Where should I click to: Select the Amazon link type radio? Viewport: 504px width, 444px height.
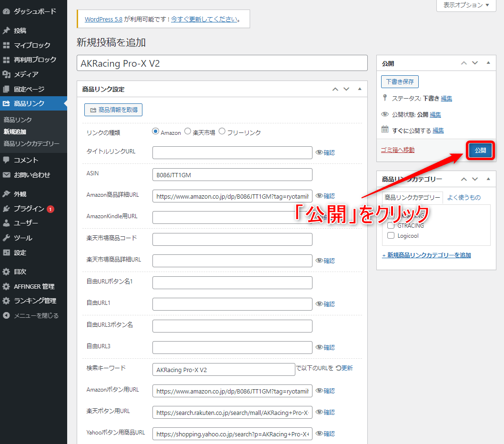pyautogui.click(x=156, y=131)
